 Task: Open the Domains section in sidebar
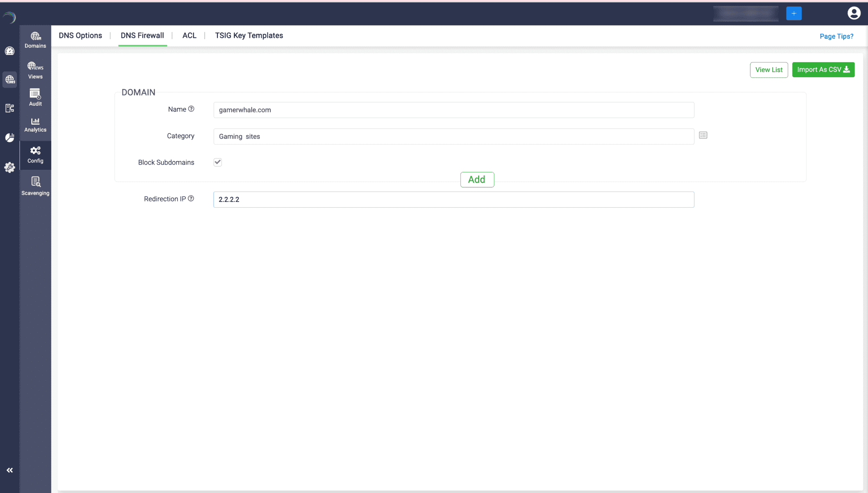click(35, 40)
